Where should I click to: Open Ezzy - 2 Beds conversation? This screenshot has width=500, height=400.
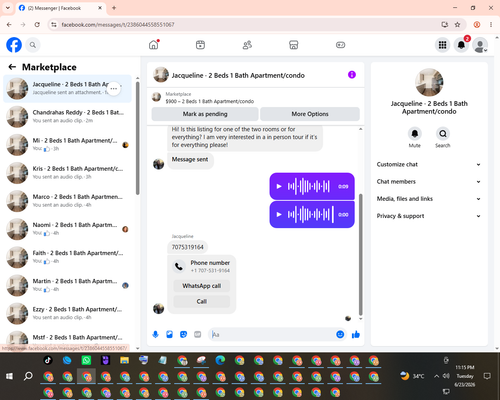pos(67,313)
